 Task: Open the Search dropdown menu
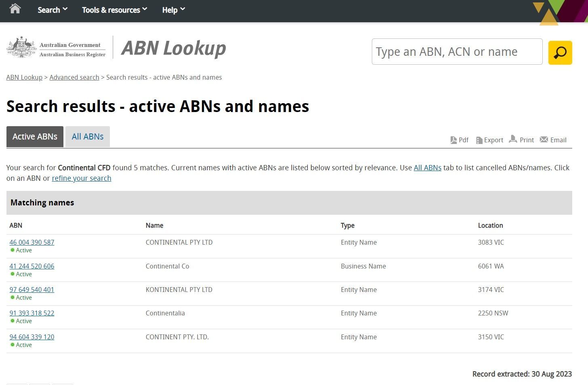click(x=53, y=10)
